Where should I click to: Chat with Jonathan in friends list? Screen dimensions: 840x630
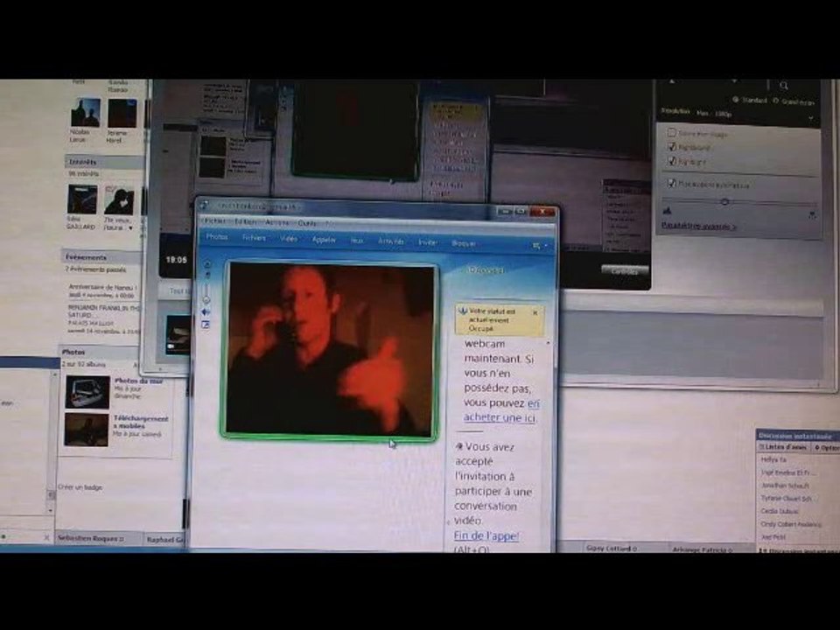click(786, 486)
